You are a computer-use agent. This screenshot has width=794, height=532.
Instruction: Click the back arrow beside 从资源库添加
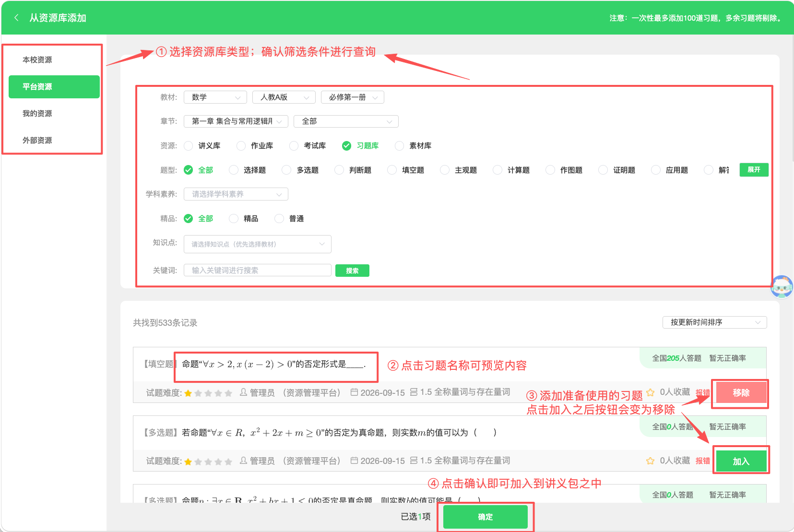(16, 18)
